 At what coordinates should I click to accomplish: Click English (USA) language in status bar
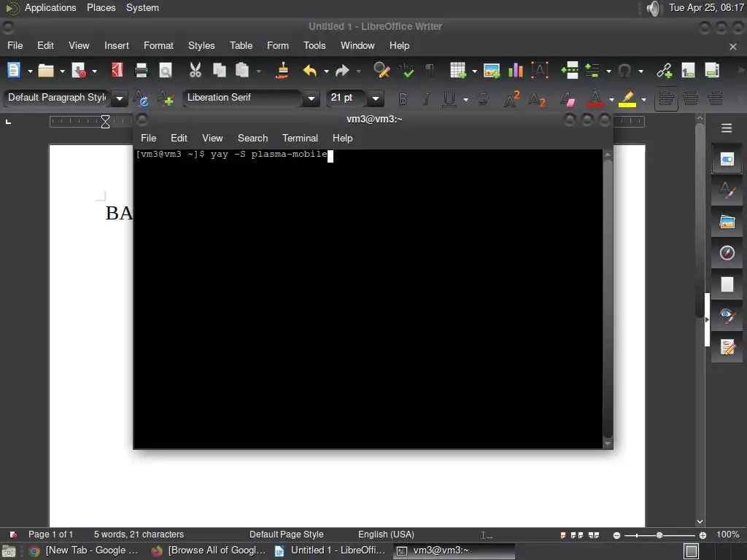[386, 534]
